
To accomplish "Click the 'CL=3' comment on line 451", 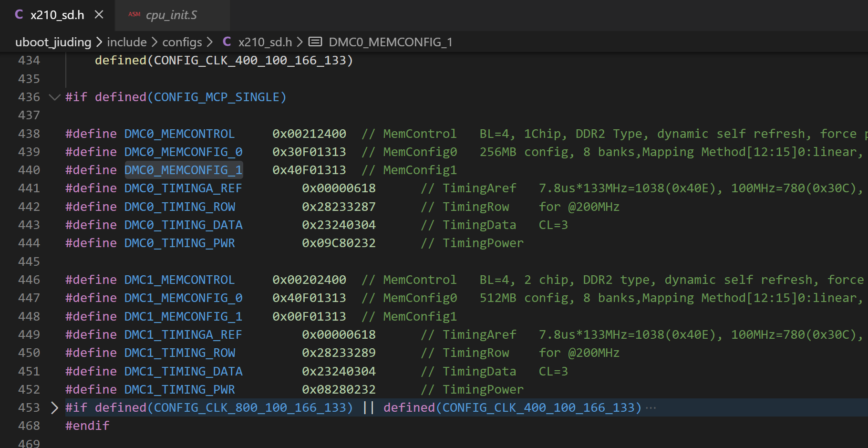I will (x=554, y=372).
